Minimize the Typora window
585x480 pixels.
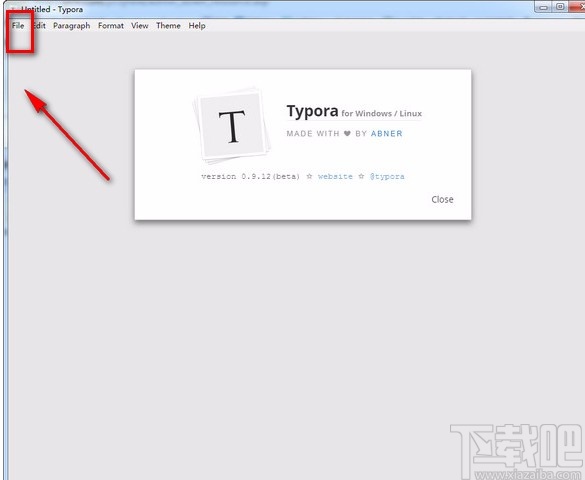[544, 7]
